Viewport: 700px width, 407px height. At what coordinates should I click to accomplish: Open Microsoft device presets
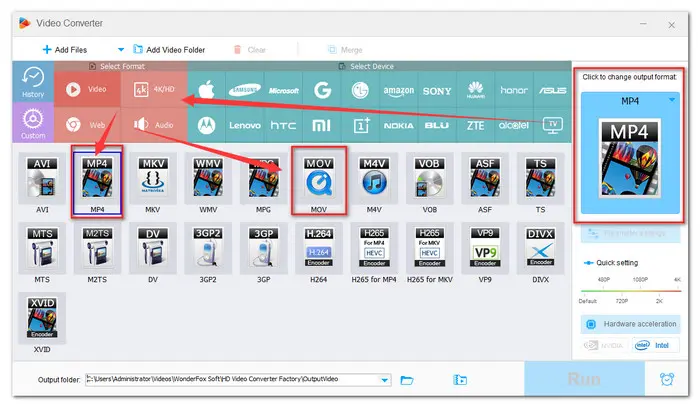(283, 90)
